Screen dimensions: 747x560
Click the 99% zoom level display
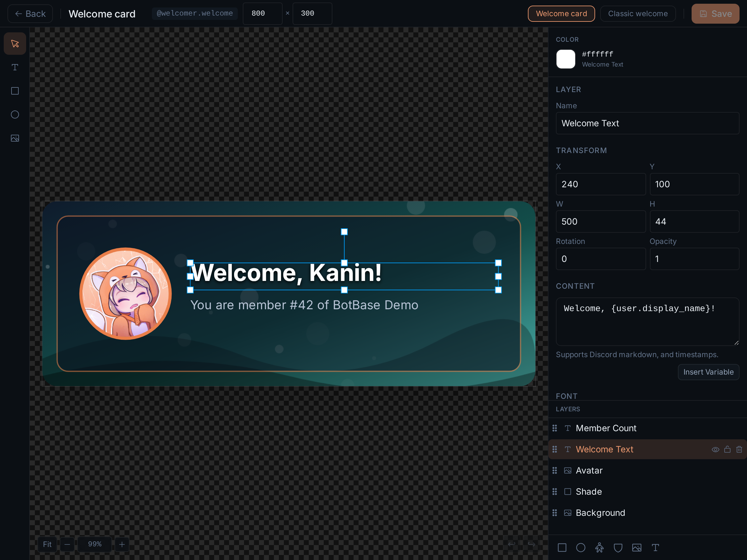[95, 544]
